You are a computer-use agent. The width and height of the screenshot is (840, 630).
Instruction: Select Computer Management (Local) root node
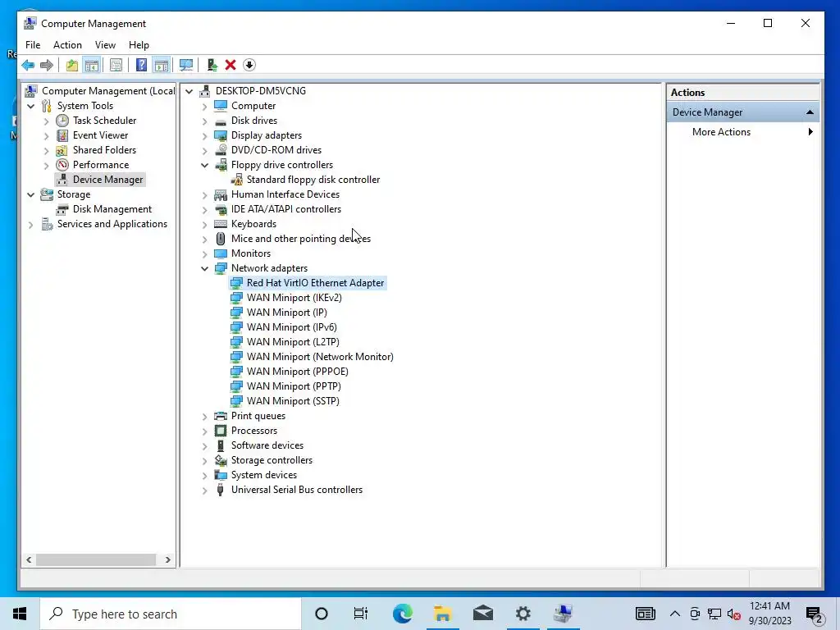108,91
